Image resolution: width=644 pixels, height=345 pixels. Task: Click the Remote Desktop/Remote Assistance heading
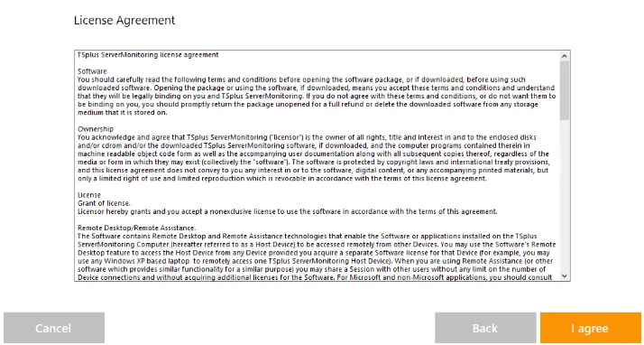pyautogui.click(x=137, y=228)
